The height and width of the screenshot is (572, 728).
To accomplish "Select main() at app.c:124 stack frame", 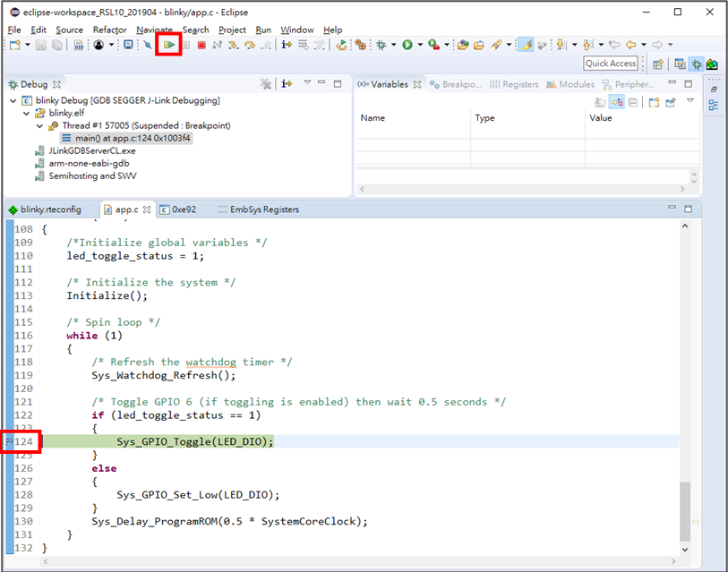I will pyautogui.click(x=133, y=139).
